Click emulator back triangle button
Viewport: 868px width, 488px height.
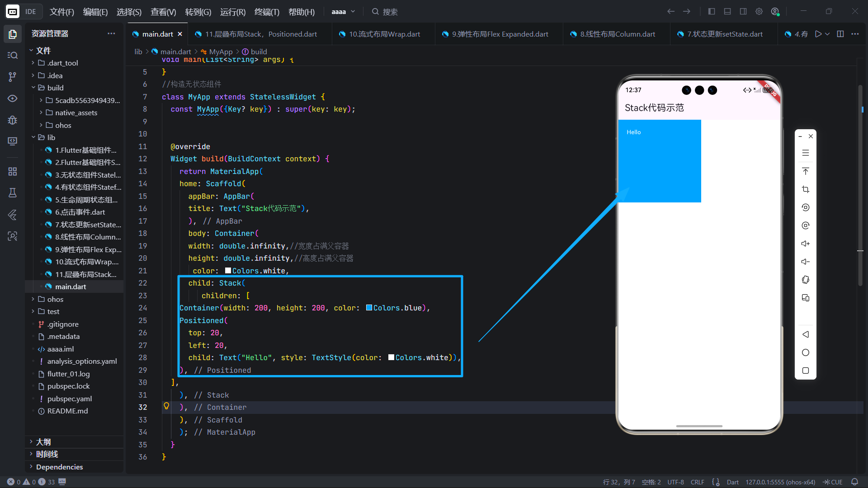(x=805, y=334)
